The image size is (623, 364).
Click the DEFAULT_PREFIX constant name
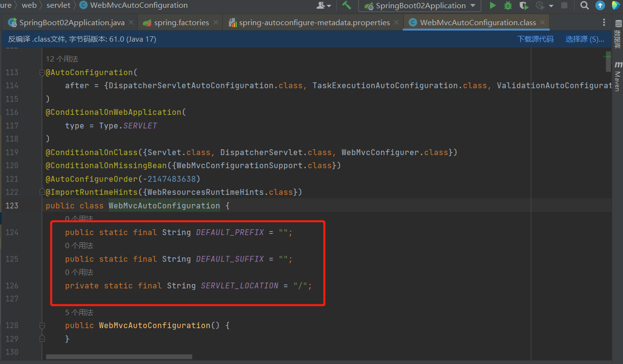(x=230, y=232)
